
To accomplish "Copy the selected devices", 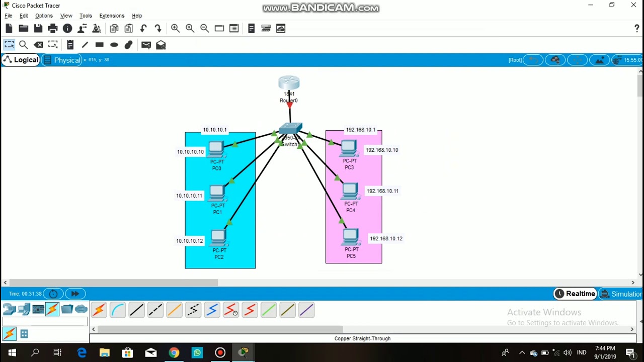I will coord(114,29).
